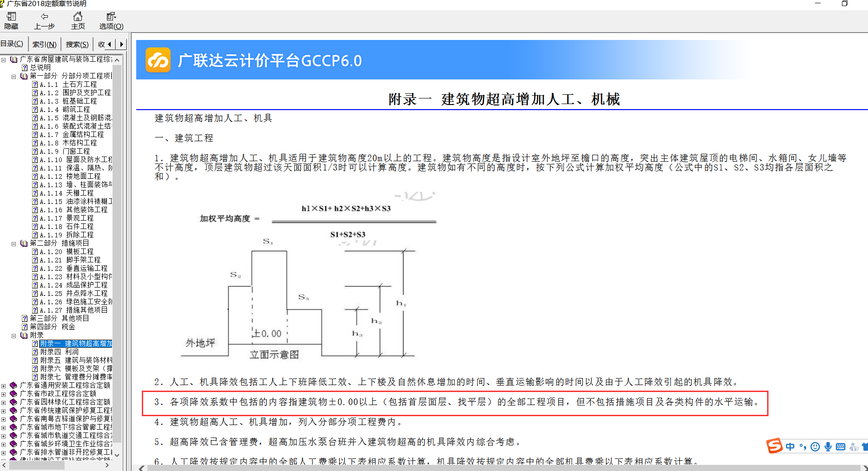Open 附录四 利润 topic
The width and height of the screenshot is (868, 471).
point(60,352)
